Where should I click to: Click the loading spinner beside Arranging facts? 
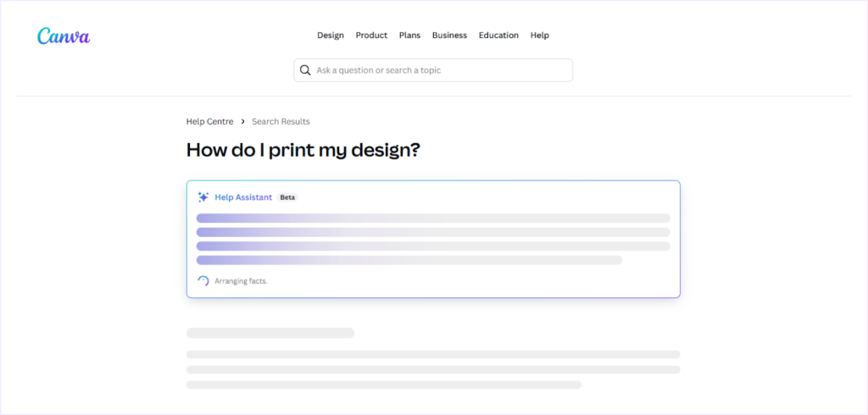pyautogui.click(x=203, y=281)
